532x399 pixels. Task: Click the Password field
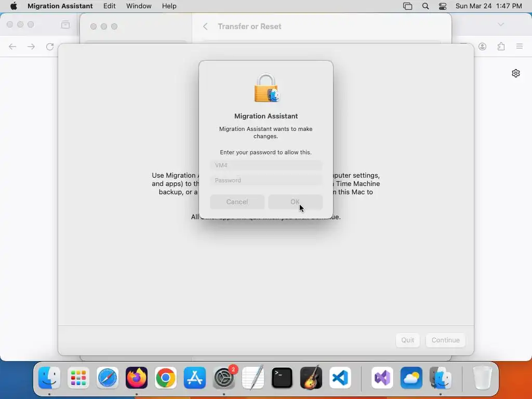click(x=266, y=180)
